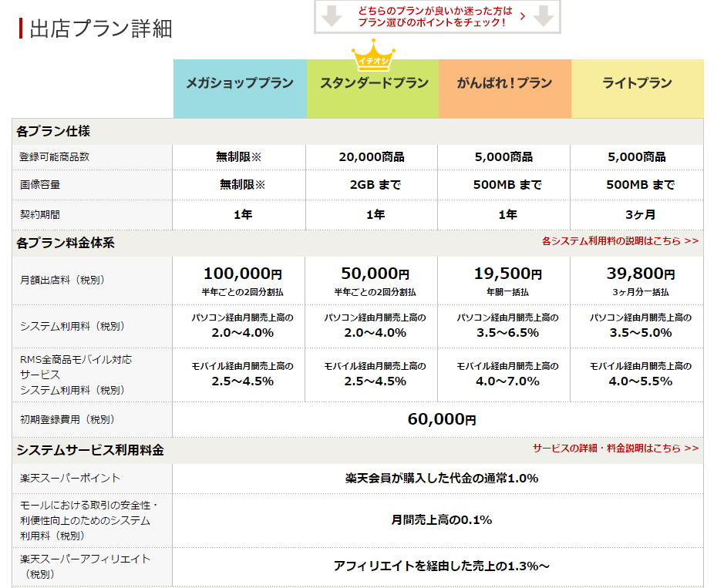Open the 各システム利用料の説明はこちら link
Image resolution: width=724 pixels, height=588 pixels.
(620, 241)
